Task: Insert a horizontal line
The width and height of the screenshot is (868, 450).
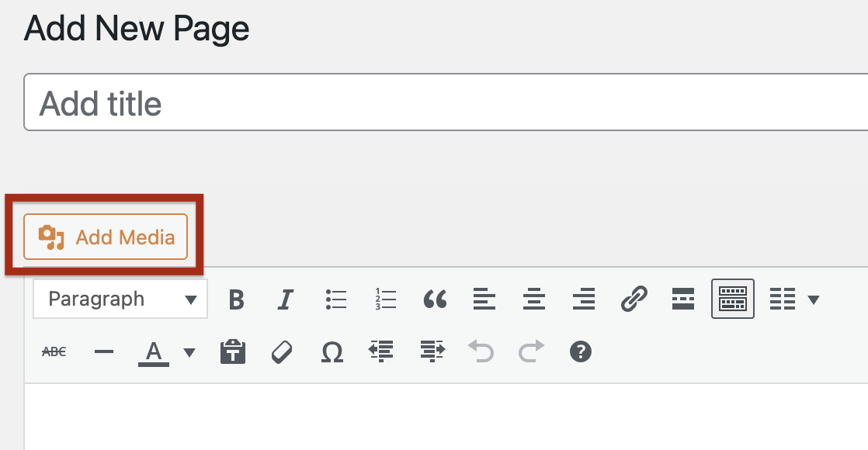Action: coord(103,351)
